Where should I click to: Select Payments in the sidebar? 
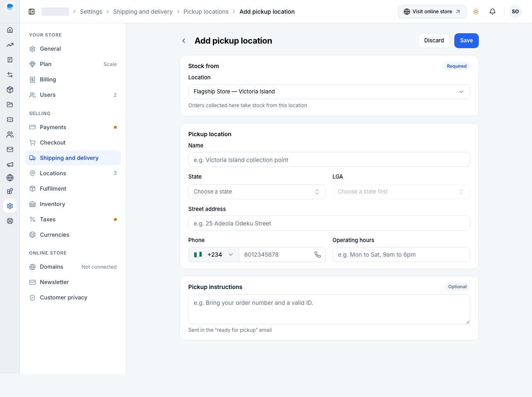[73, 127]
